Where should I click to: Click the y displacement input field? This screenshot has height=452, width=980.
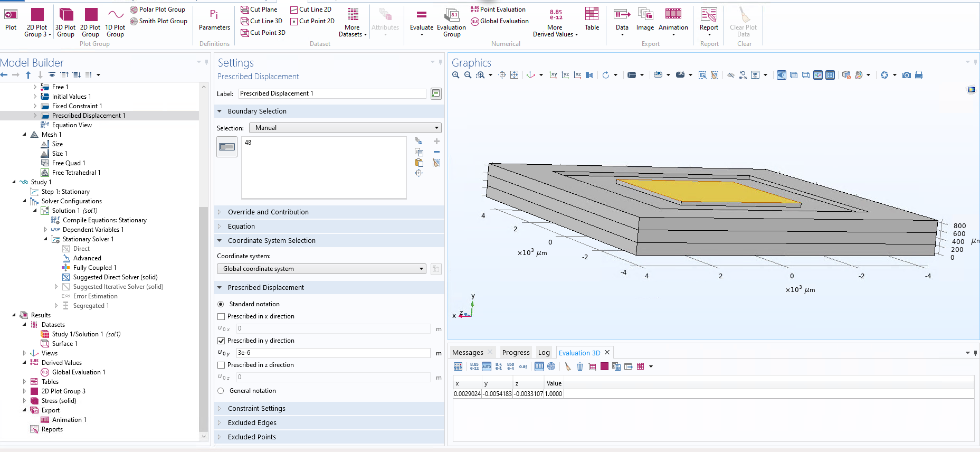coord(333,353)
